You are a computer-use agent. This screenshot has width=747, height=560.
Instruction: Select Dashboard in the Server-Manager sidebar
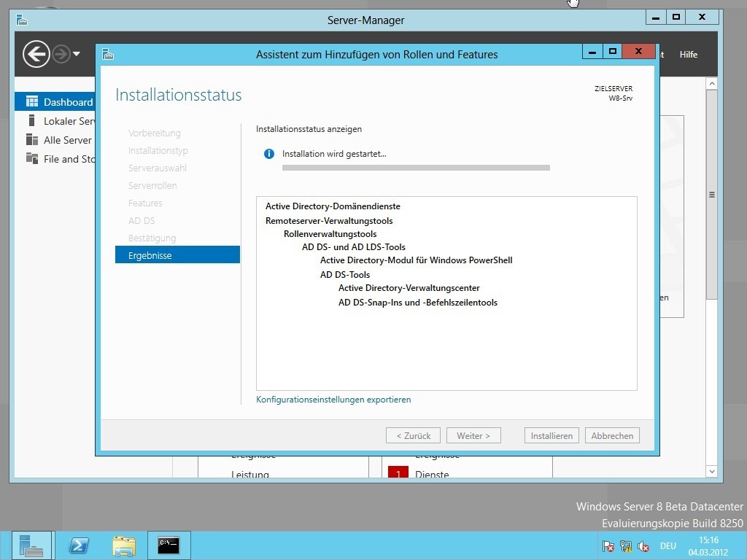click(x=55, y=101)
